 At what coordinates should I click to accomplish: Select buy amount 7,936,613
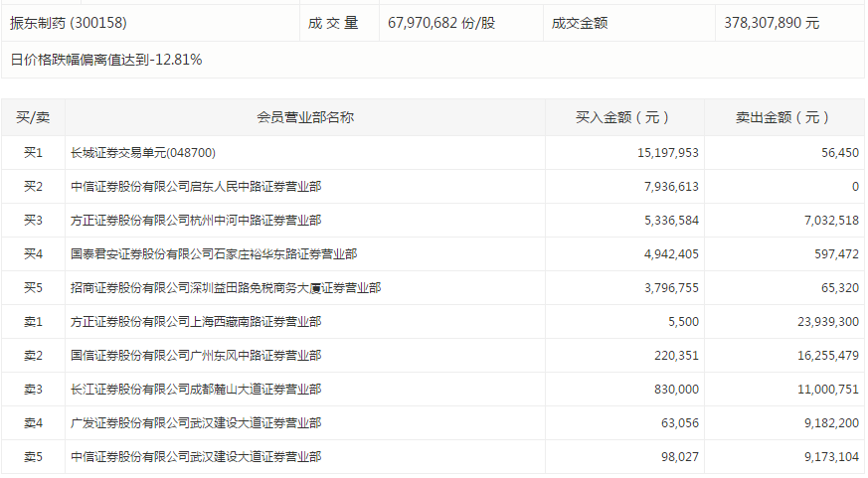(x=671, y=187)
